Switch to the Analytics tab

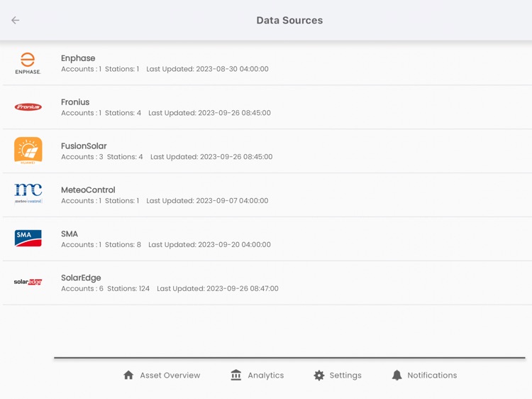(x=257, y=376)
